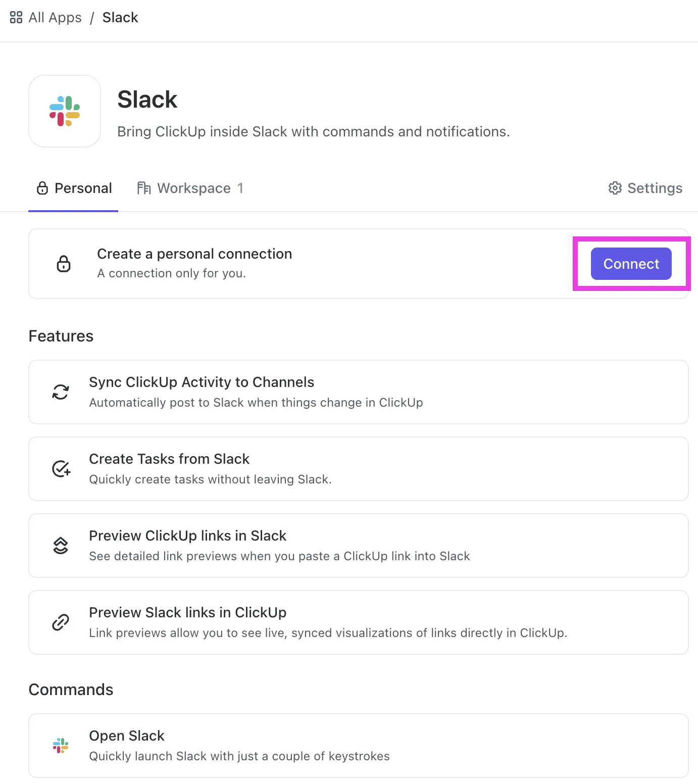
Task: Click lock icon beside personal connection
Action: pyautogui.click(x=64, y=264)
